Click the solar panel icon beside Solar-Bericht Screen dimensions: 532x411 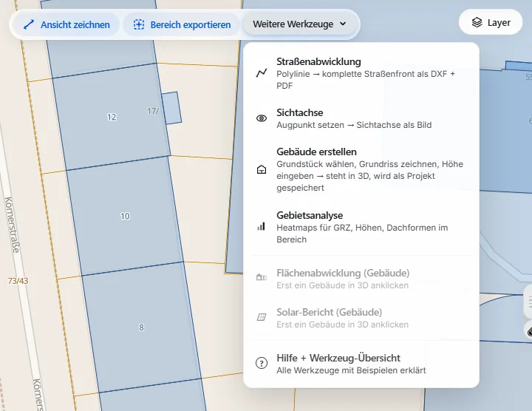pyautogui.click(x=262, y=317)
